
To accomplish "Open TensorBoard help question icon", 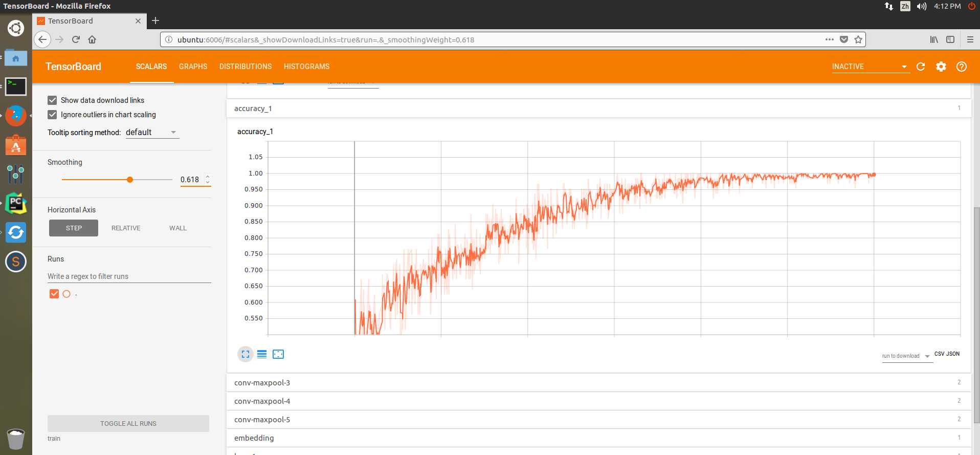I will pyautogui.click(x=962, y=67).
